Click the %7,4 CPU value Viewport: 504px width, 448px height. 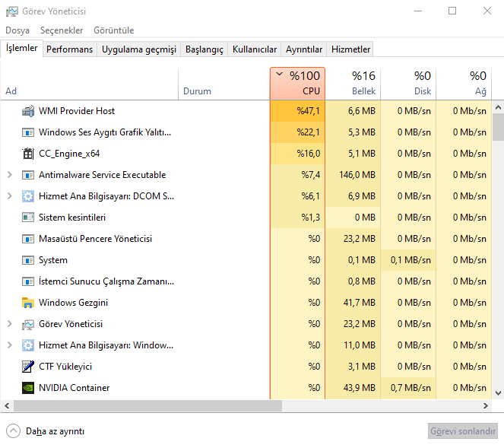click(x=310, y=175)
